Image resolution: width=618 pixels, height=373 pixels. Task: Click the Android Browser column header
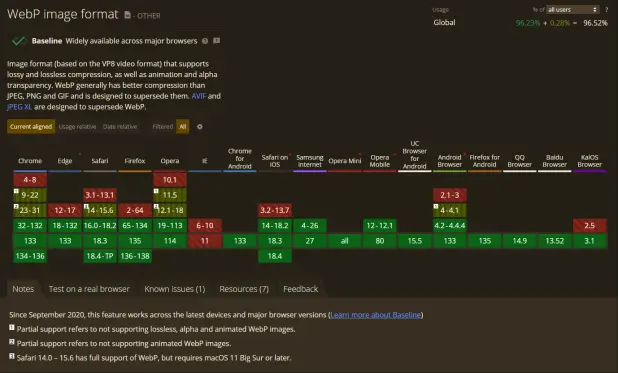point(450,160)
